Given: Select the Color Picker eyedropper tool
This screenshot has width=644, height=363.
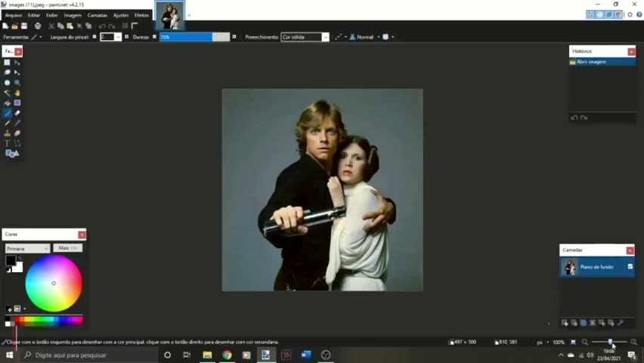Looking at the screenshot, I should point(17,123).
